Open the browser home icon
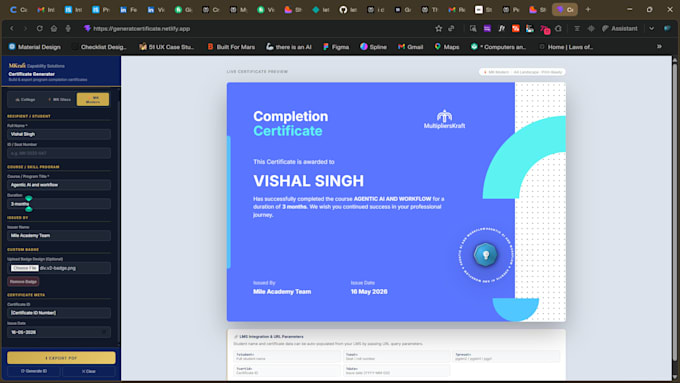 click(x=54, y=29)
